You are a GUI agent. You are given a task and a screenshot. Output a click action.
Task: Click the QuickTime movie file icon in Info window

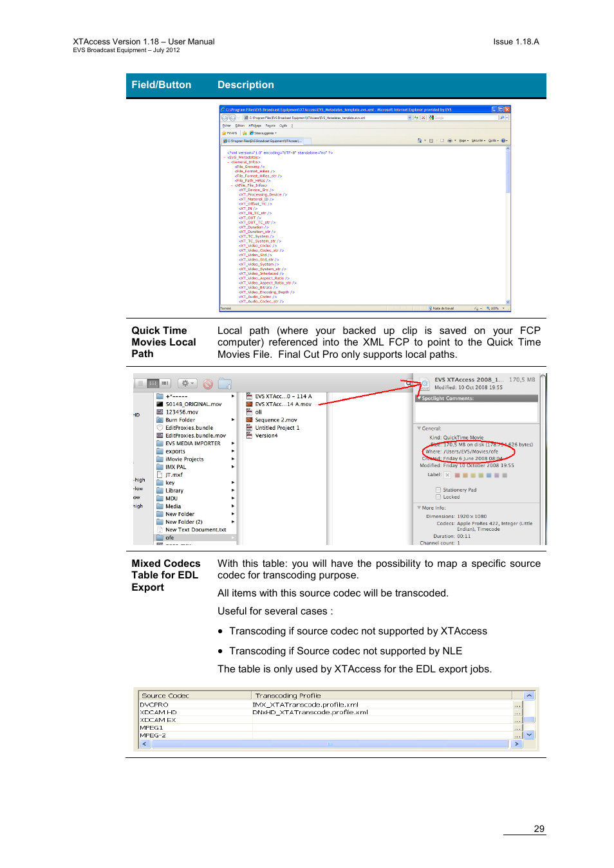(425, 383)
